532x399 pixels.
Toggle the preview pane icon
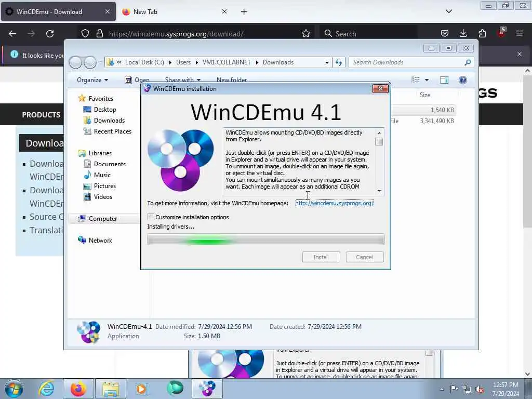click(x=444, y=80)
